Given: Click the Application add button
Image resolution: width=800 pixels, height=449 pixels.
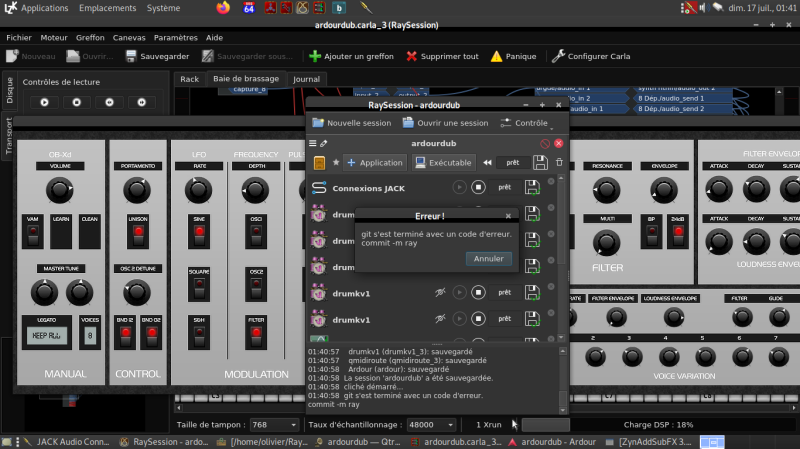Looking at the screenshot, I should pos(375,163).
